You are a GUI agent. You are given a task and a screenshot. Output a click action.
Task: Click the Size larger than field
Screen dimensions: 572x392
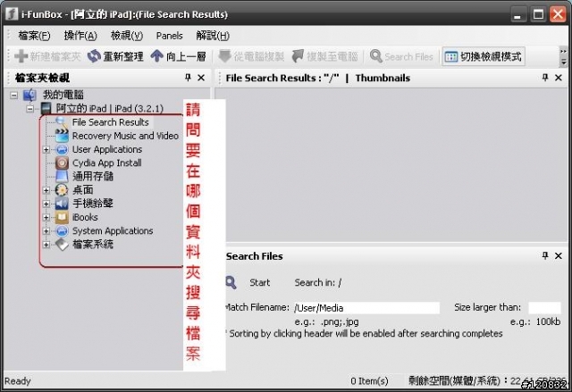click(x=544, y=308)
